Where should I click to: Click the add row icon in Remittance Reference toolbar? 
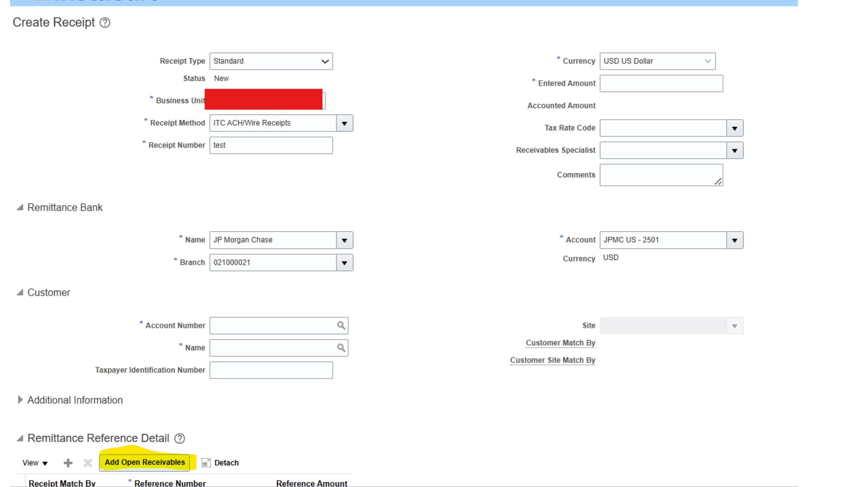click(x=68, y=463)
